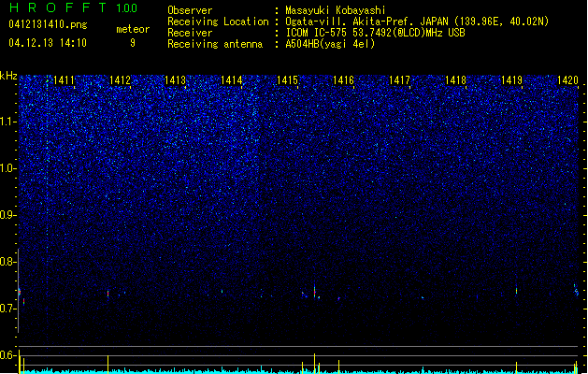588x374 pixels.
Task: Click the kHz axis unit label
Action: click(8, 76)
